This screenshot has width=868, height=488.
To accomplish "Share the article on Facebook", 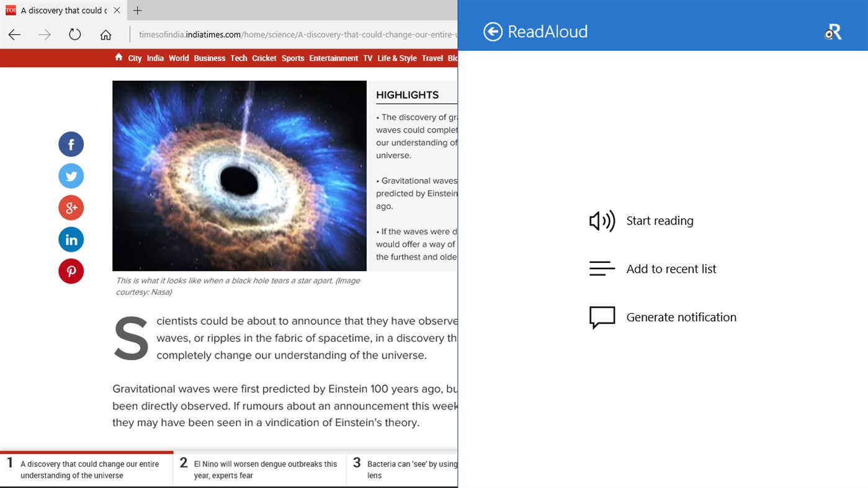I will tap(71, 144).
